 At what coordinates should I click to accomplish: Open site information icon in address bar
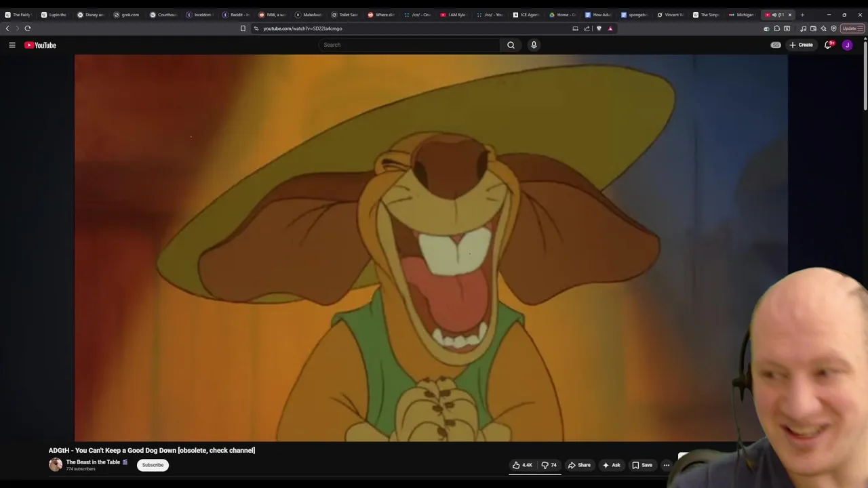[256, 28]
